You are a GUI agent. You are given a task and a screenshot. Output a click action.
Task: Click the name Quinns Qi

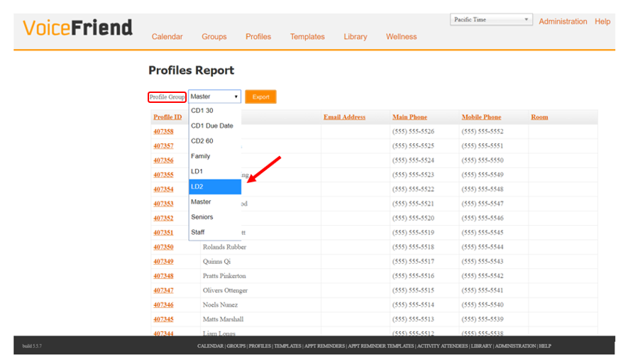(x=216, y=261)
